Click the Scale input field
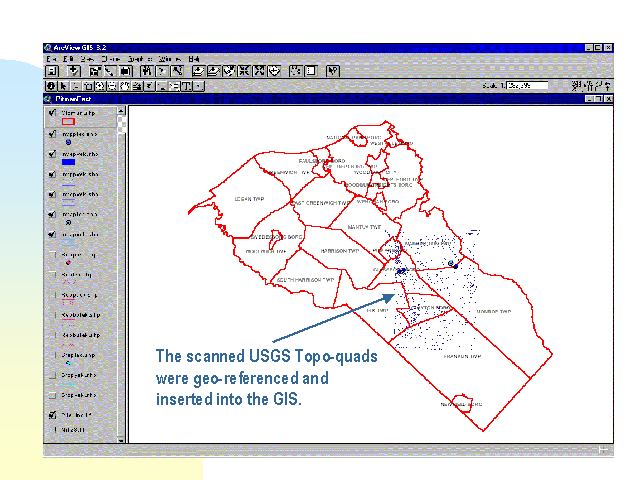The image size is (640, 480). point(526,86)
